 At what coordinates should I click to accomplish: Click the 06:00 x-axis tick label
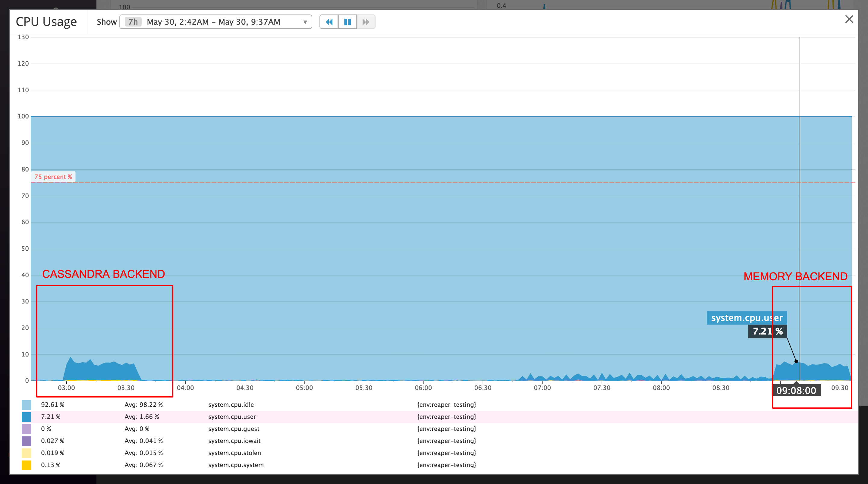pyautogui.click(x=423, y=388)
